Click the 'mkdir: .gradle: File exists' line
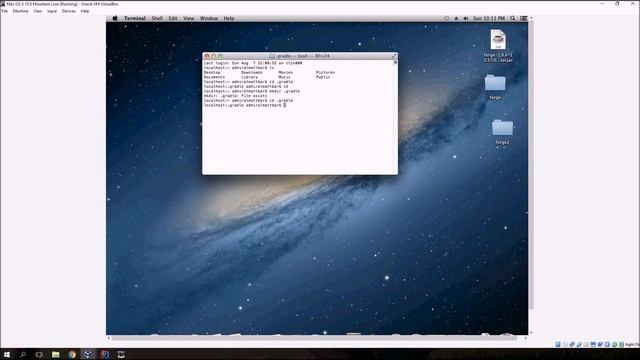Image resolution: width=640 pixels, height=360 pixels. (x=235, y=96)
